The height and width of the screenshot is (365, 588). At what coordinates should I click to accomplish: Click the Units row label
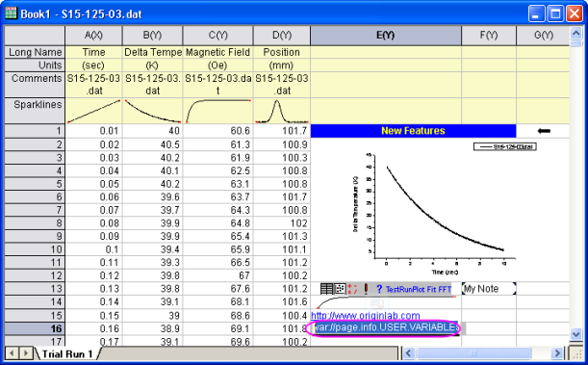coord(35,65)
